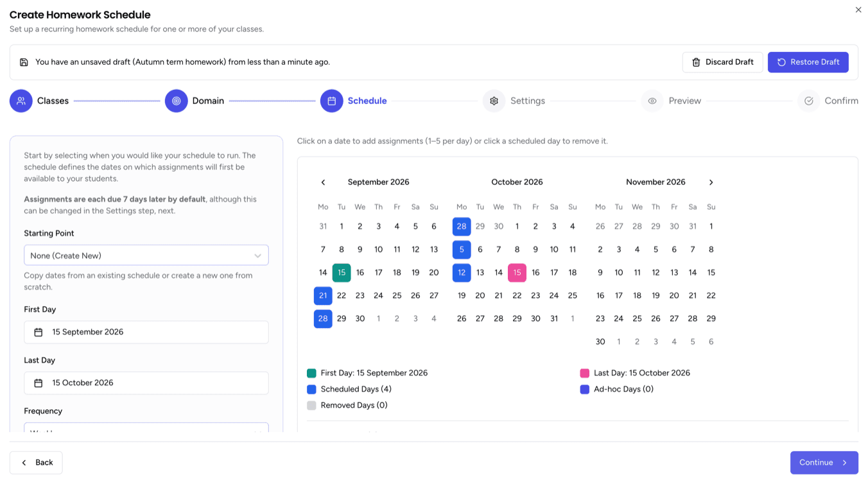
Task: Click the Preview step eye icon
Action: click(x=652, y=101)
